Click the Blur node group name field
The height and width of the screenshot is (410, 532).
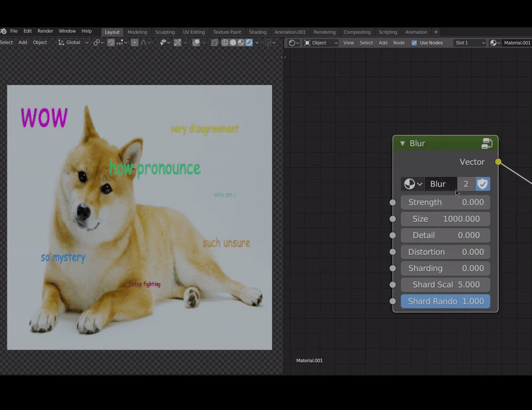(440, 184)
